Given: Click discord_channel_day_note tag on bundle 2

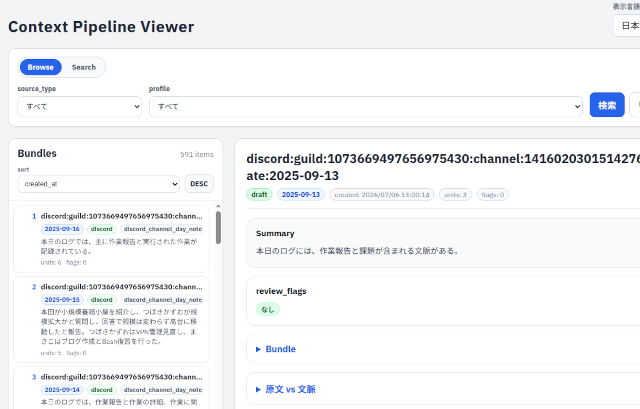Looking at the screenshot, I should (163, 300).
